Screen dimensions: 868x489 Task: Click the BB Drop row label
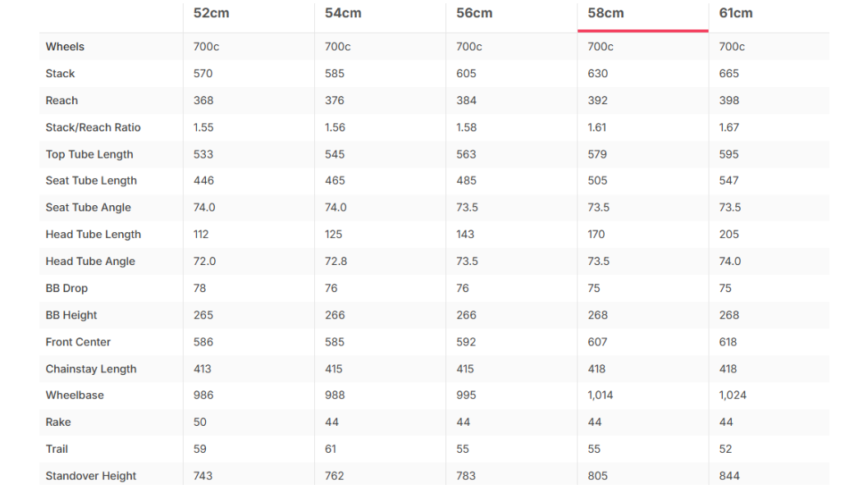click(x=66, y=288)
